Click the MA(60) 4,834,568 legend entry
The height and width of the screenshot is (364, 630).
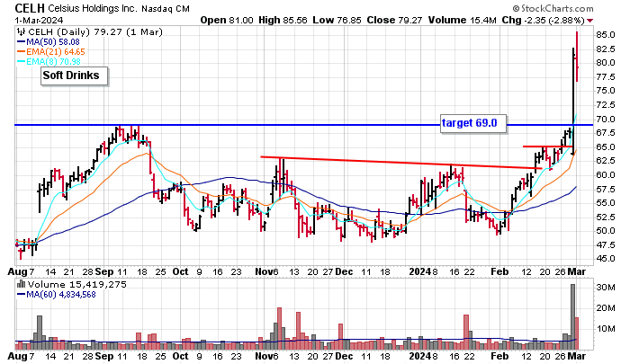point(56,294)
